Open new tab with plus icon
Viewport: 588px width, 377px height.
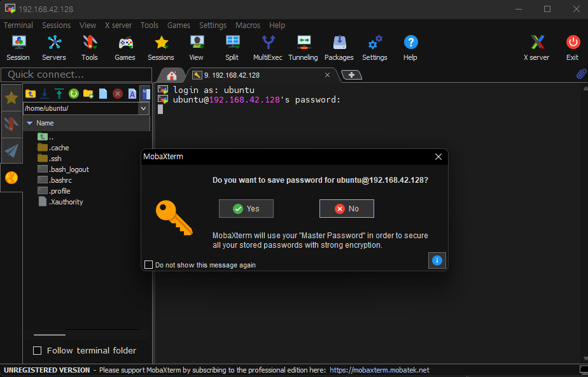coord(351,75)
